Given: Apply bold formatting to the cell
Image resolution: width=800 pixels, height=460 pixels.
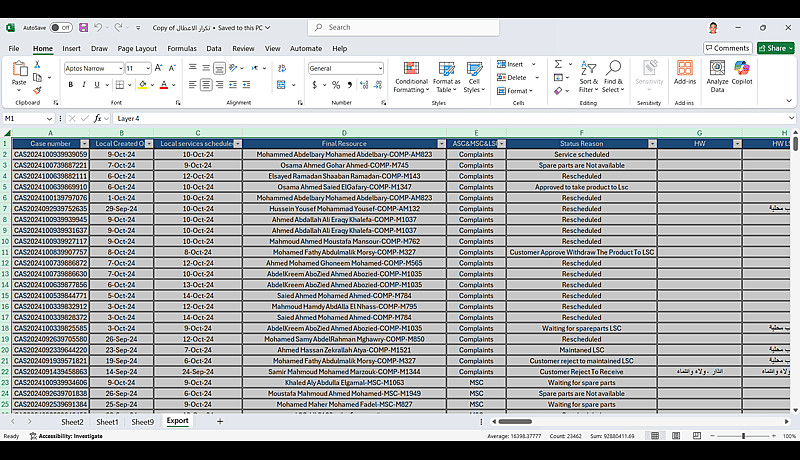Looking at the screenshot, I should (x=70, y=85).
